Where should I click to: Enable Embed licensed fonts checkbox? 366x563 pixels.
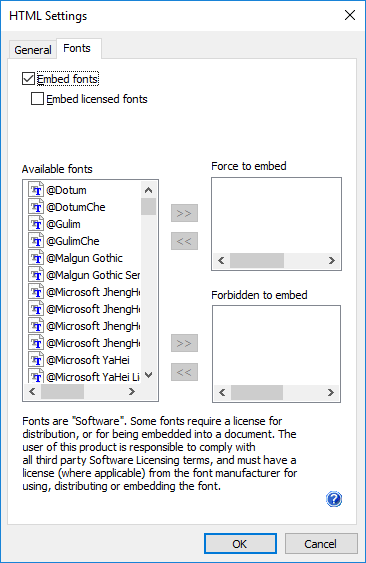(37, 99)
